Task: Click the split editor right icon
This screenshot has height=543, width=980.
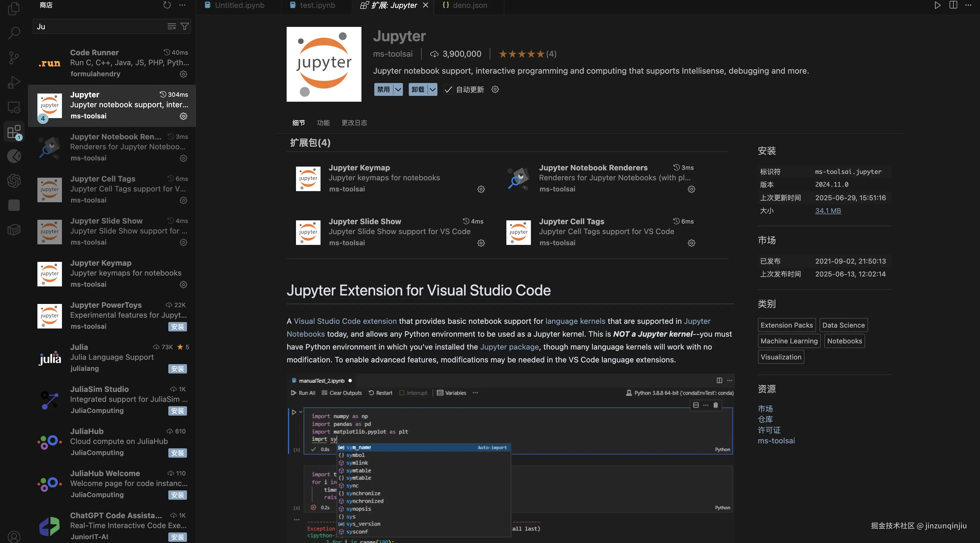Action: [x=953, y=5]
